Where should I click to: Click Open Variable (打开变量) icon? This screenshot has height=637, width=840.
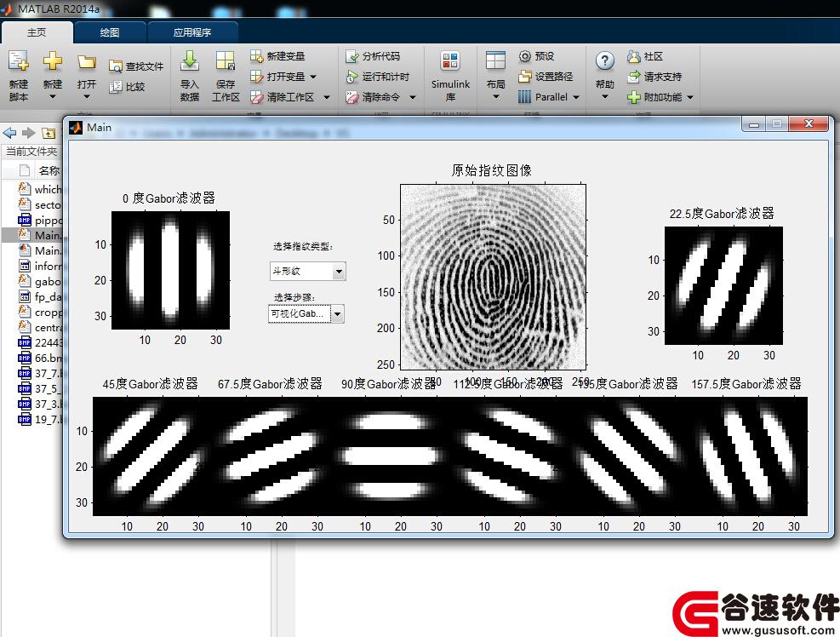coord(257,77)
